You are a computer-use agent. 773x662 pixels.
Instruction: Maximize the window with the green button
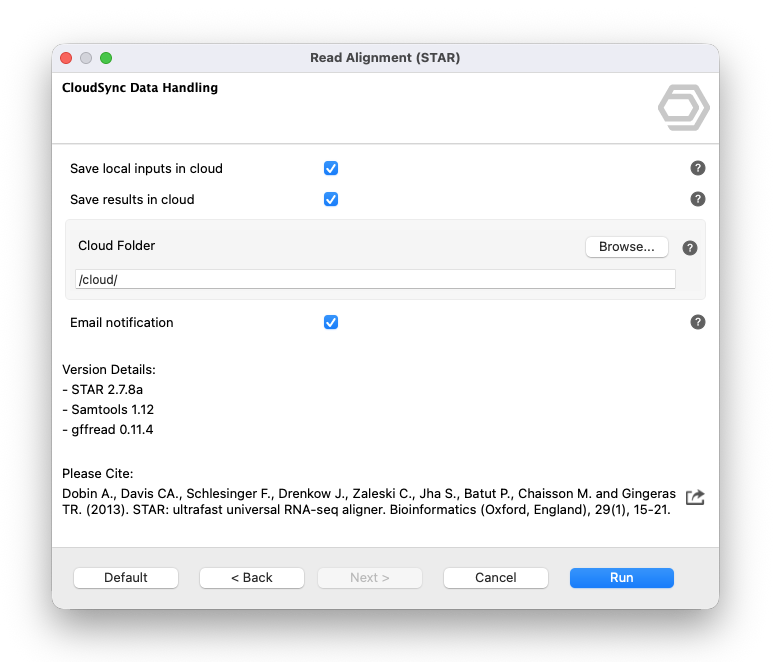pos(106,58)
